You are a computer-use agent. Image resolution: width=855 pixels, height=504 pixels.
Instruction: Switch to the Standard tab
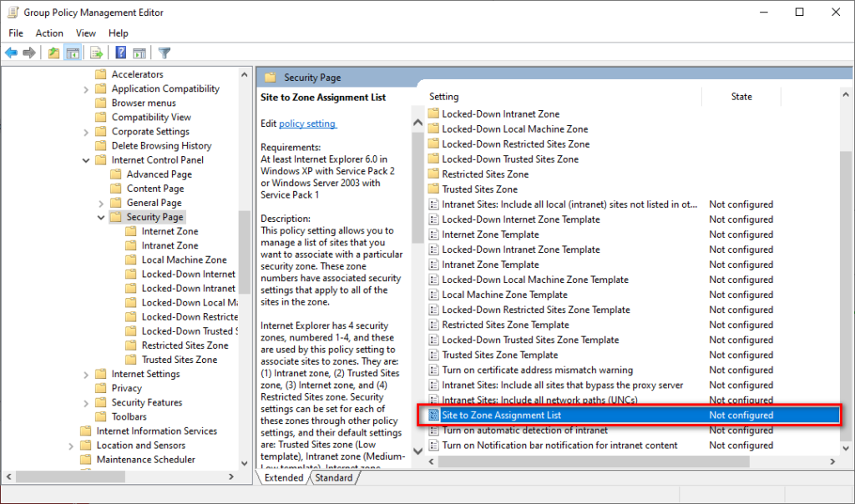click(333, 477)
